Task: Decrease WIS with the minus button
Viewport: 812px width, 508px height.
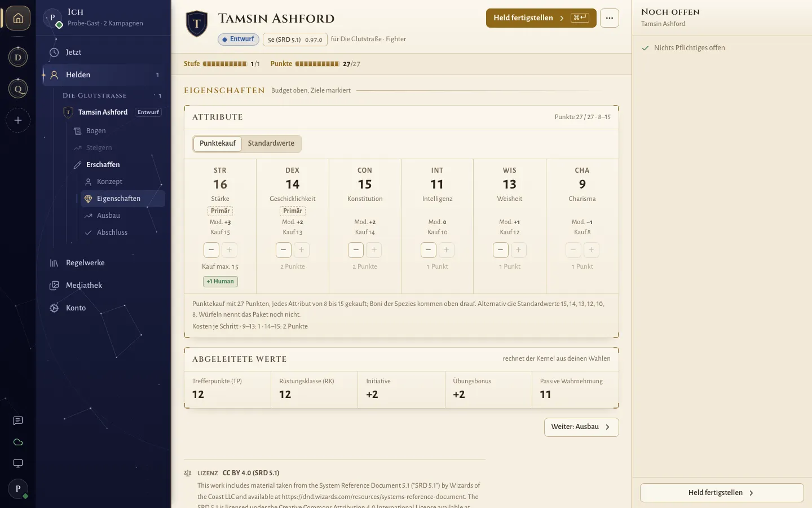Action: coord(501,250)
